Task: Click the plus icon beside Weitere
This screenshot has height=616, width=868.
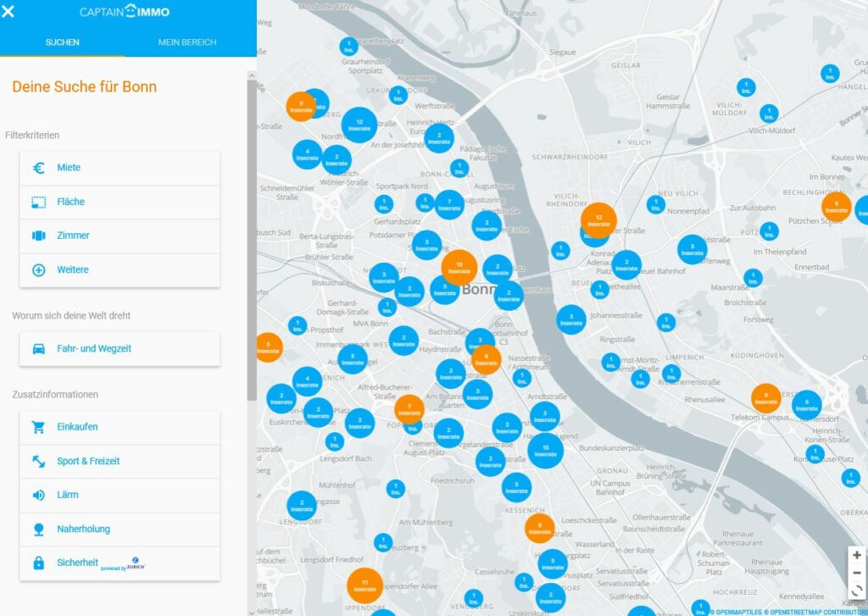Action: (x=38, y=270)
